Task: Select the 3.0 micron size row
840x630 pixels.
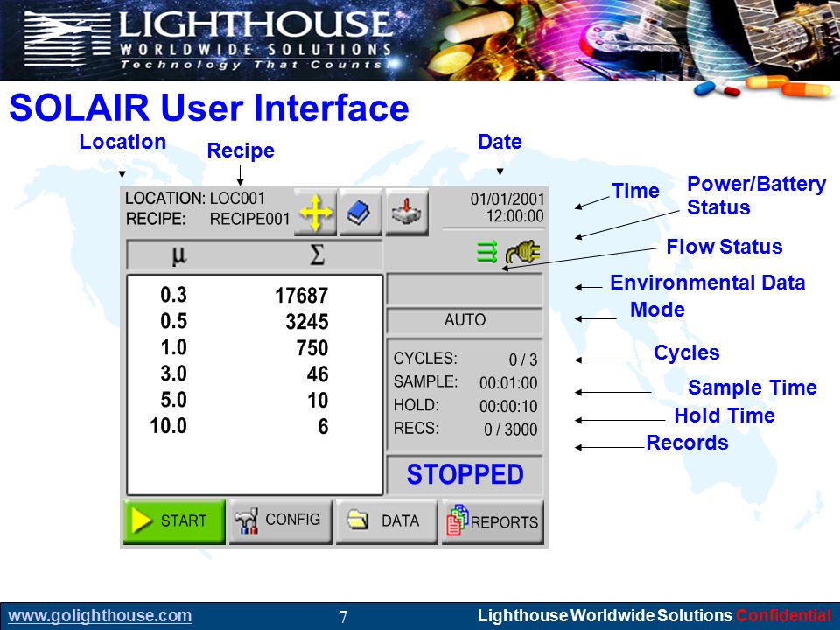Action: coord(255,374)
